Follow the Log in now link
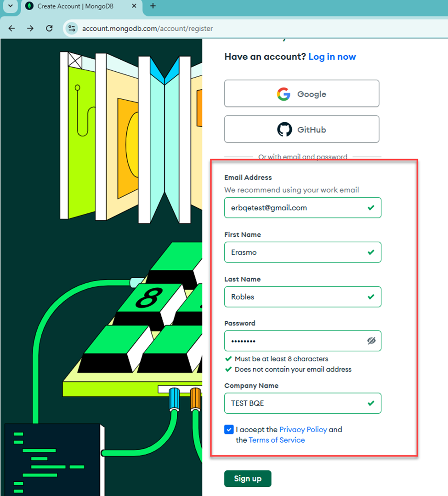 click(x=332, y=57)
